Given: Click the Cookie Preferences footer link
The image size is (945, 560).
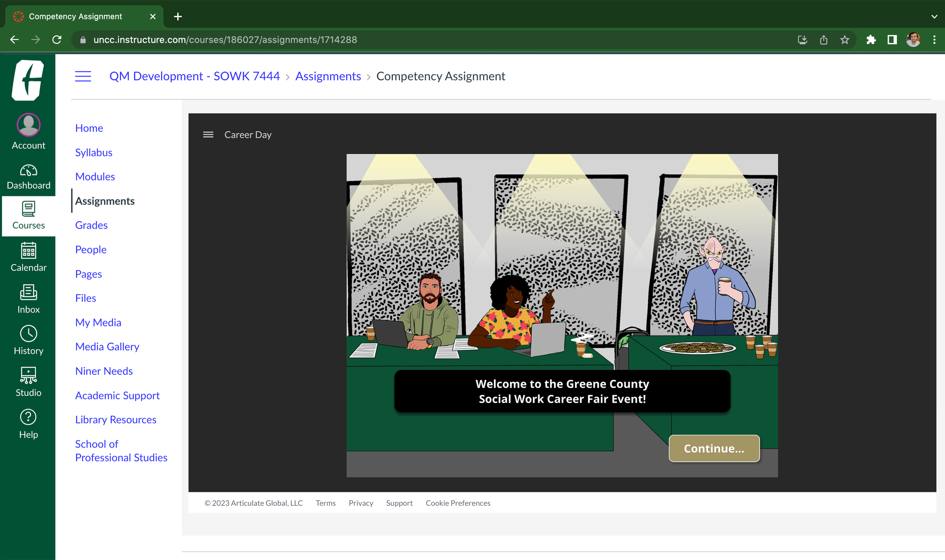Looking at the screenshot, I should point(458,503).
